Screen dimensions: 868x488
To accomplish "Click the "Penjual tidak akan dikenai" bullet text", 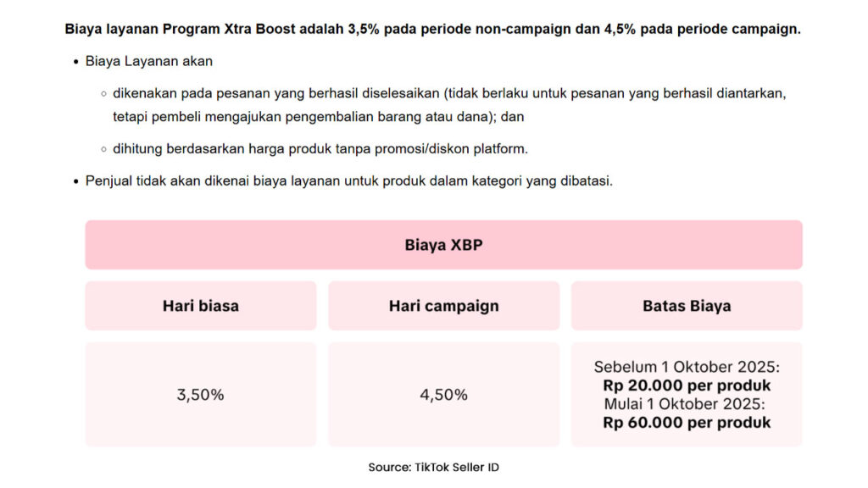I will coord(348,180).
